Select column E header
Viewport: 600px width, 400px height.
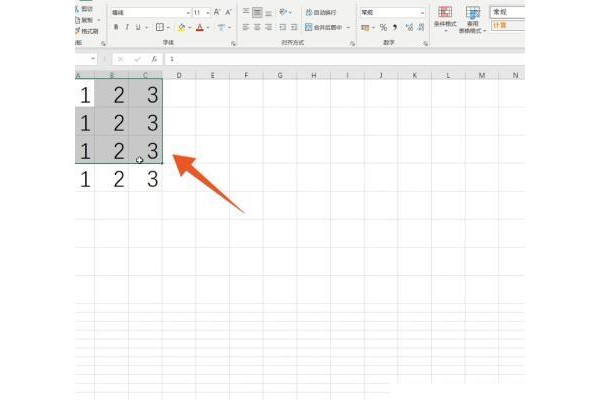(x=212, y=75)
